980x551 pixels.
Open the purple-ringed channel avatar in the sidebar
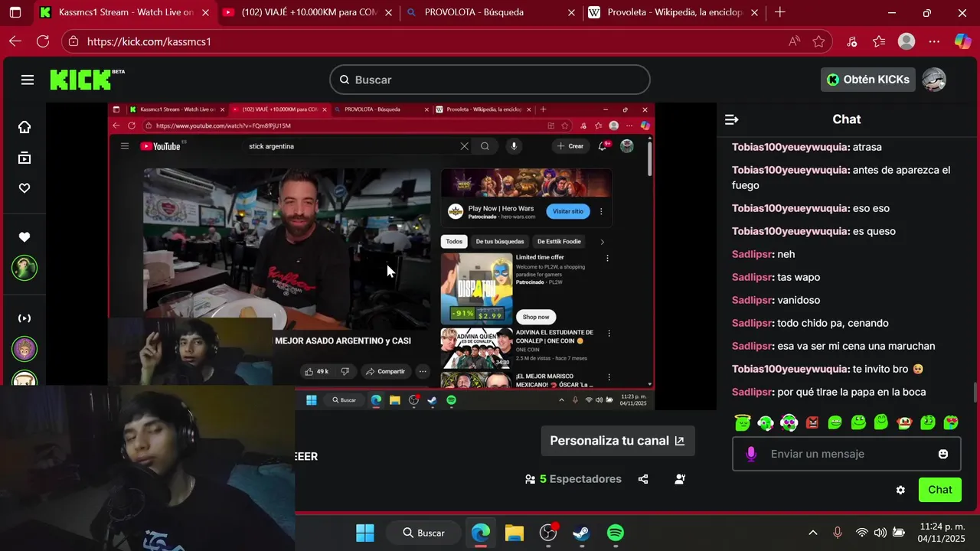(x=24, y=349)
